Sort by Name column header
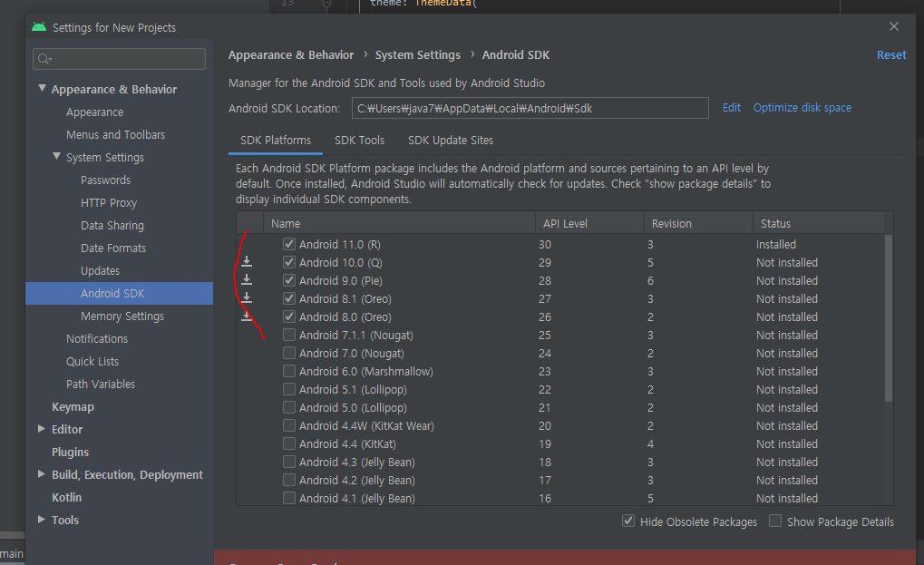Screen dimensions: 924x565 click(x=400, y=223)
